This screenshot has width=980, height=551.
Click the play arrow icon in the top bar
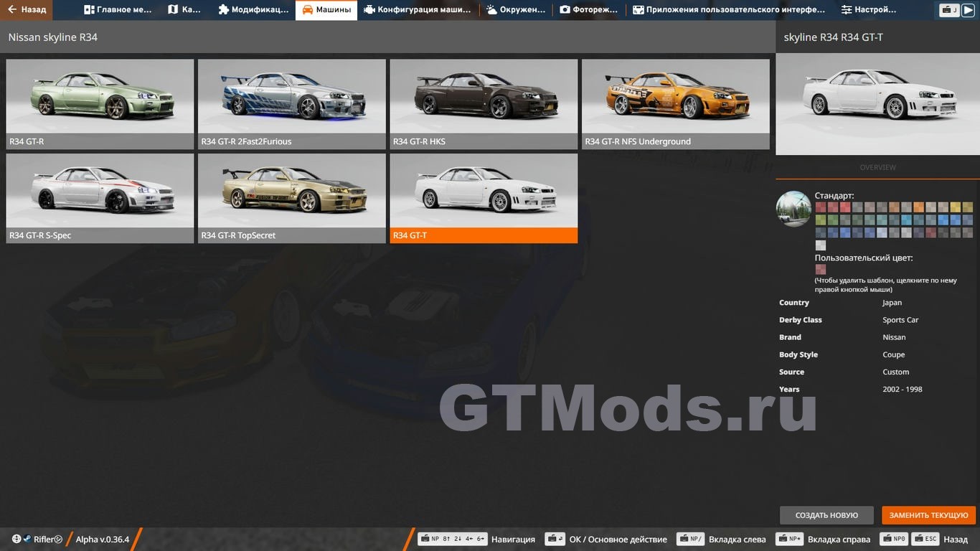[968, 10]
